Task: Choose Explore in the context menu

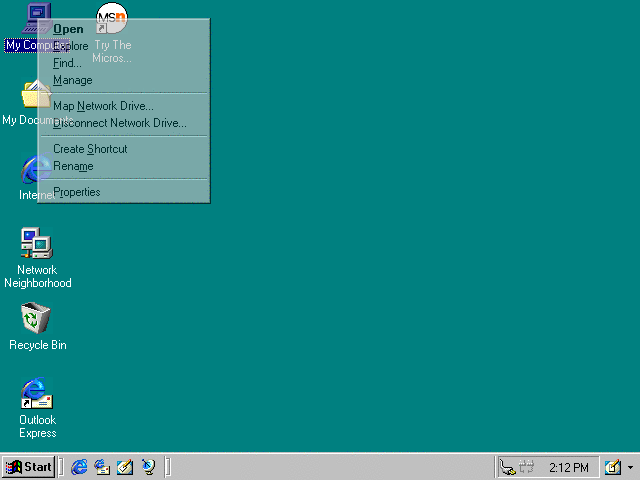Action: pos(124,46)
